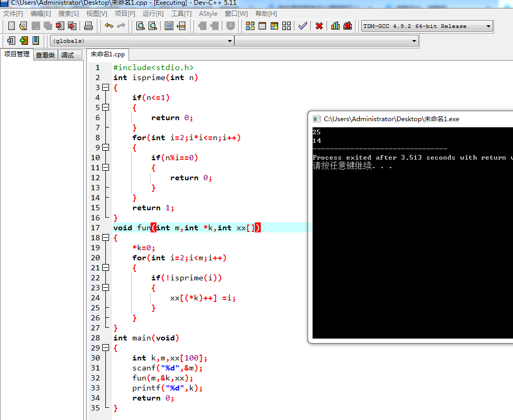Click the Undo arrow icon
Image resolution: width=513 pixels, height=420 pixels.
click(x=109, y=25)
